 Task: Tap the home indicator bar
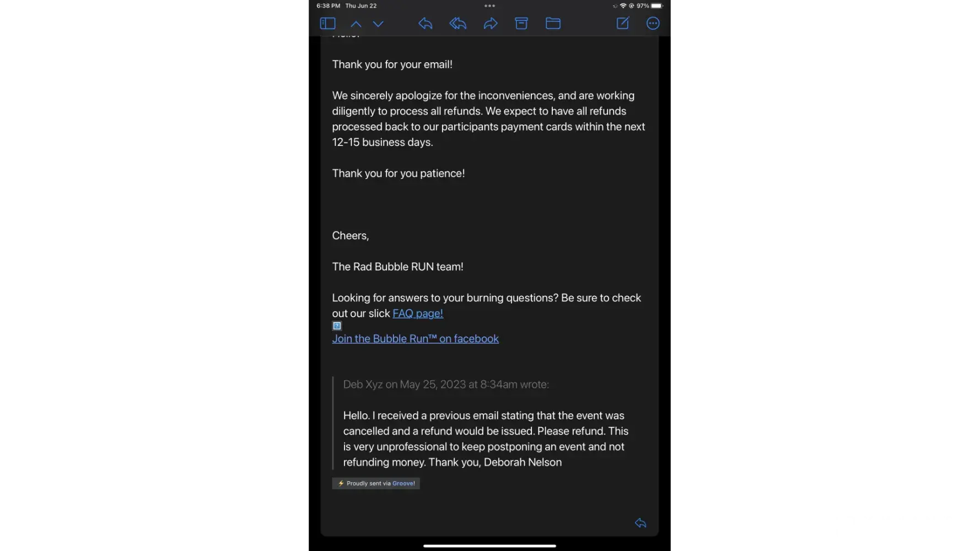tap(489, 546)
